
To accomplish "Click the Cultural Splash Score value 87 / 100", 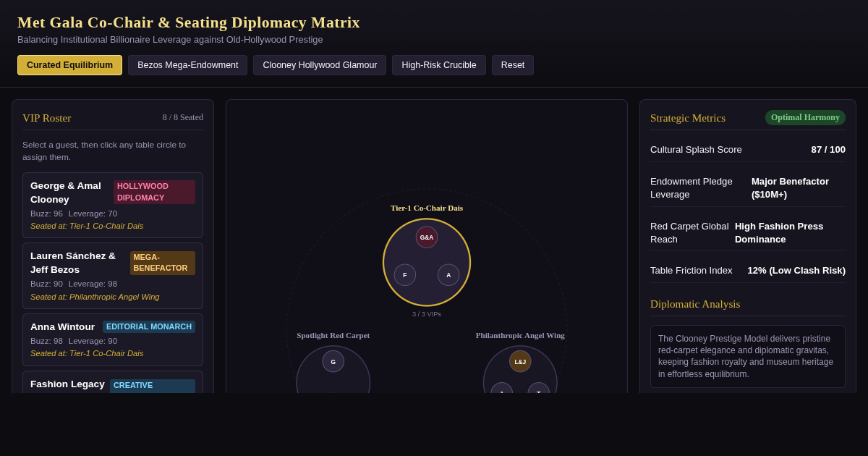I will point(828,150).
